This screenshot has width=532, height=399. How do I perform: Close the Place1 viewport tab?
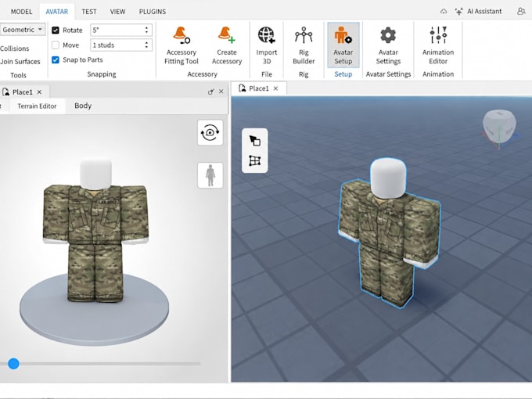(x=276, y=88)
